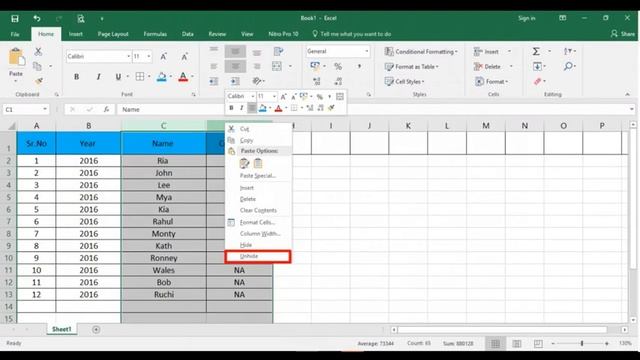Click the red Font Color A in the ribbon
This screenshot has height=360, width=640.
pos(183,77)
